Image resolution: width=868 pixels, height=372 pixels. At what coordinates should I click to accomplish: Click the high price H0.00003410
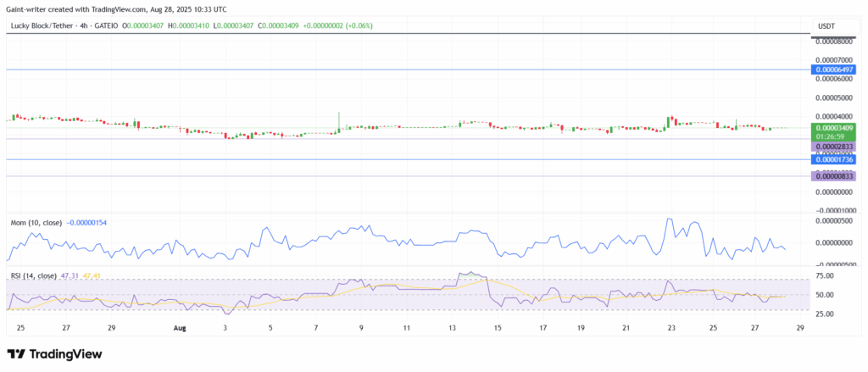pos(191,25)
